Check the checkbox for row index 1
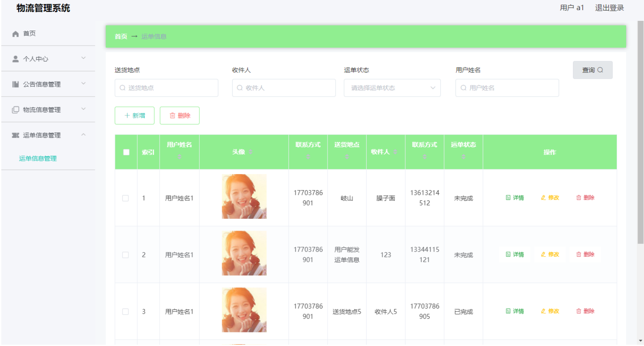This screenshot has height=346, width=644. (x=125, y=198)
